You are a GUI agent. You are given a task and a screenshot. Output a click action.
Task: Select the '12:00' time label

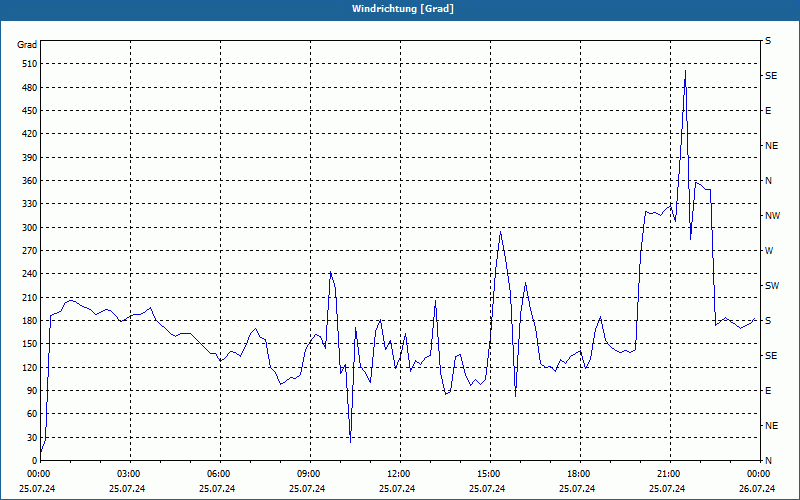[x=400, y=474]
